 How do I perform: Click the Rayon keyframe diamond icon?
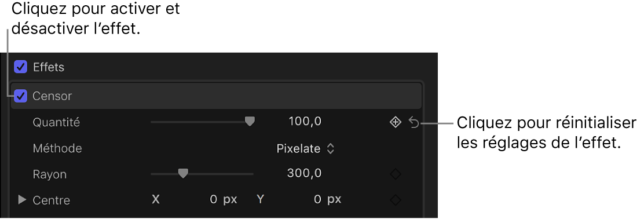tap(395, 174)
